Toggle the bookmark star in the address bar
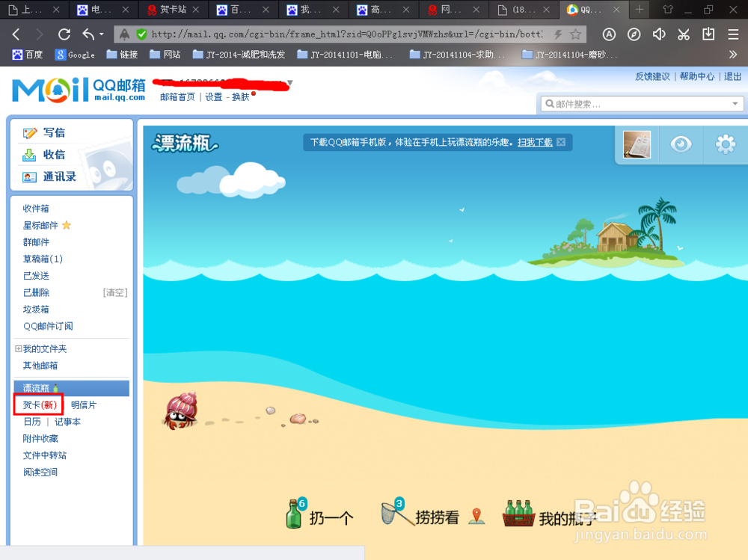 [574, 34]
